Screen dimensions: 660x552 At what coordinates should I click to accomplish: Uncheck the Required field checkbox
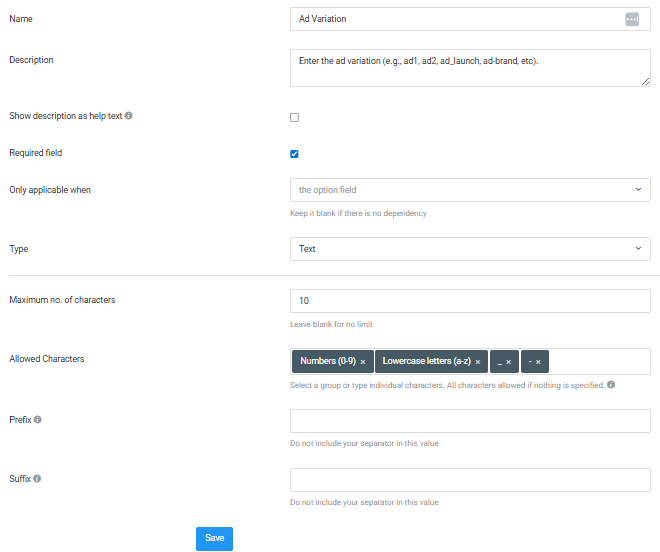tap(294, 154)
